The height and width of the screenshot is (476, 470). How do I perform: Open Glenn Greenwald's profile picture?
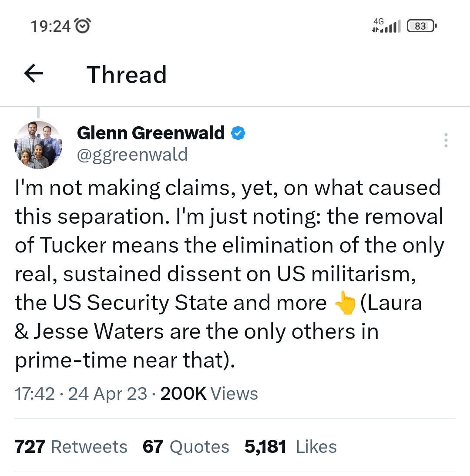pos(39,145)
